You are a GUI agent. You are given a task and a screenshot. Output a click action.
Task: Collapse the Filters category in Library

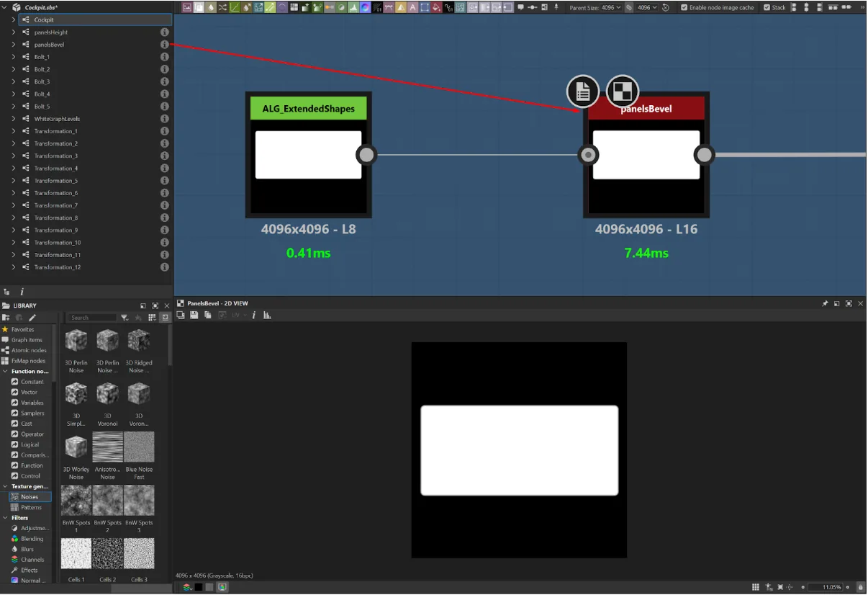(x=5, y=518)
